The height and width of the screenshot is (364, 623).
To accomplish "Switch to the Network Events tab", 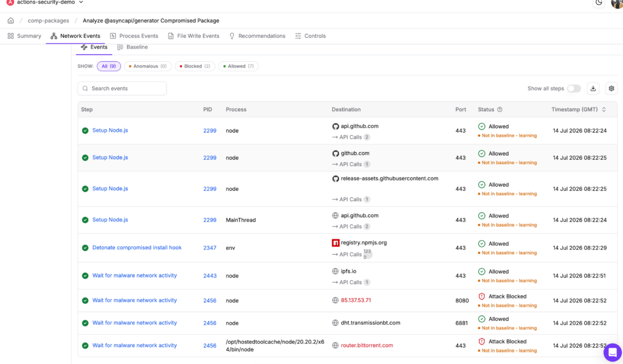I will coord(75,36).
